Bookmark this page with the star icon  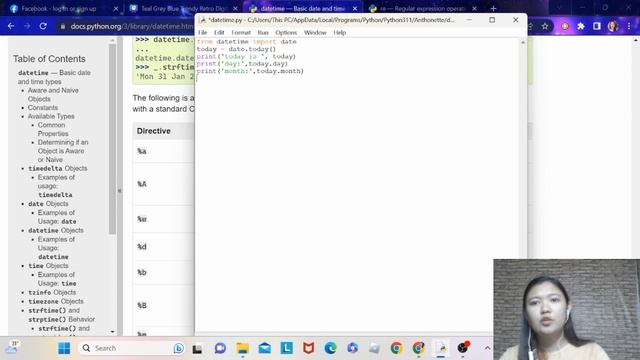pyautogui.click(x=545, y=26)
